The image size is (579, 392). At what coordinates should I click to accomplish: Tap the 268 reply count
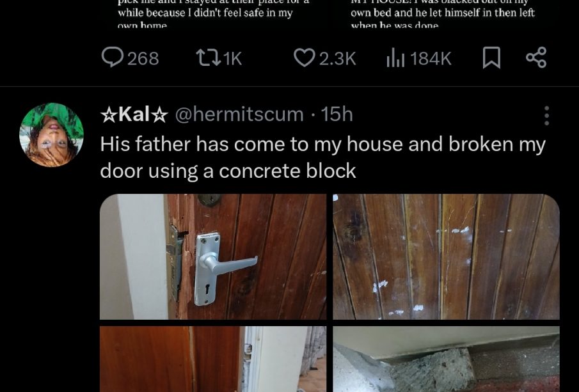[x=143, y=59]
